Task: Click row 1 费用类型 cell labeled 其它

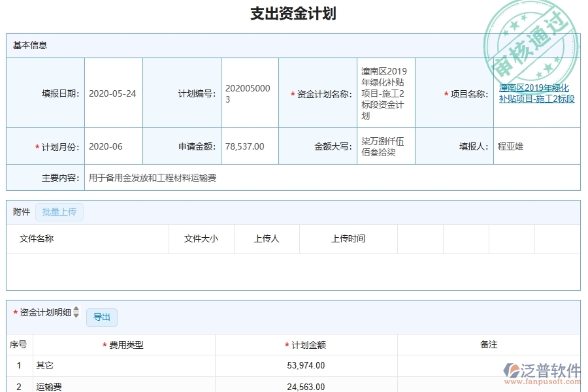Action: coord(44,365)
